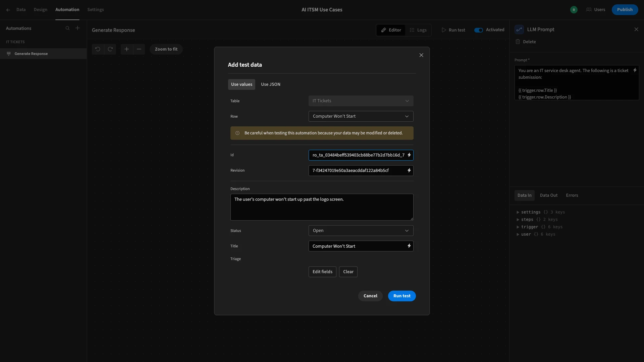The height and width of the screenshot is (362, 644).
Task: Open the Status dropdown showing Open
Action: coord(361,231)
